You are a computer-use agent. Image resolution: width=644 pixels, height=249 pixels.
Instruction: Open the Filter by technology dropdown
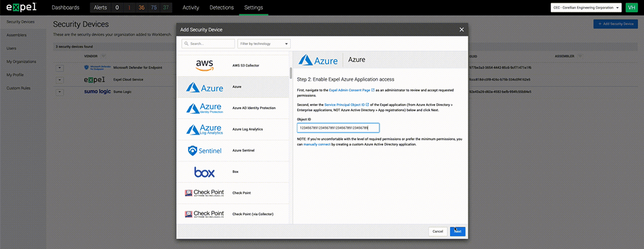263,44
